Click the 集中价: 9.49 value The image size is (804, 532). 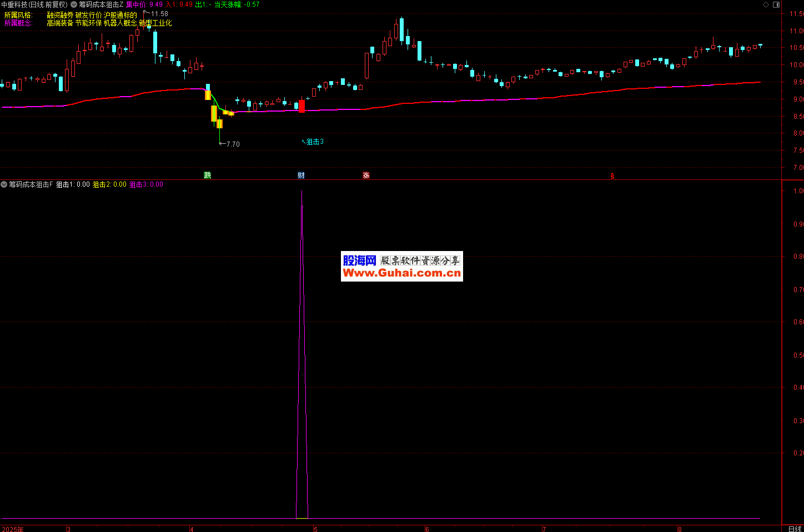(x=144, y=4)
